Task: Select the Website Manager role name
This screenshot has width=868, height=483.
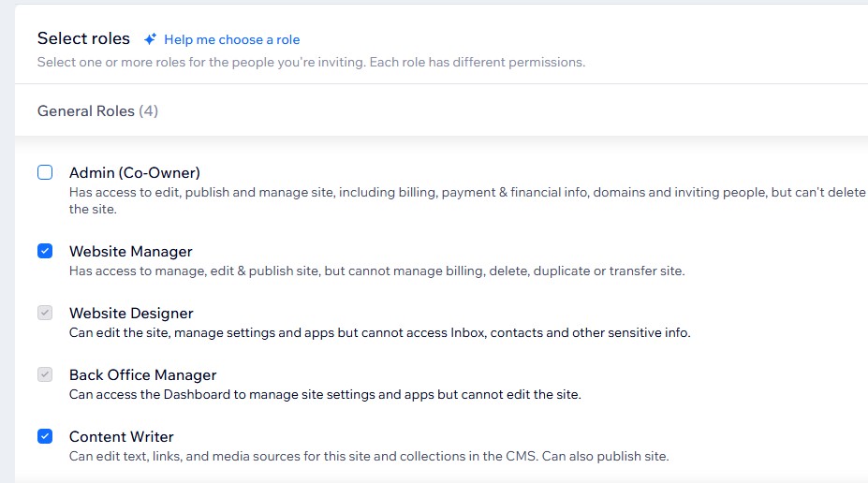Action: coord(131,251)
